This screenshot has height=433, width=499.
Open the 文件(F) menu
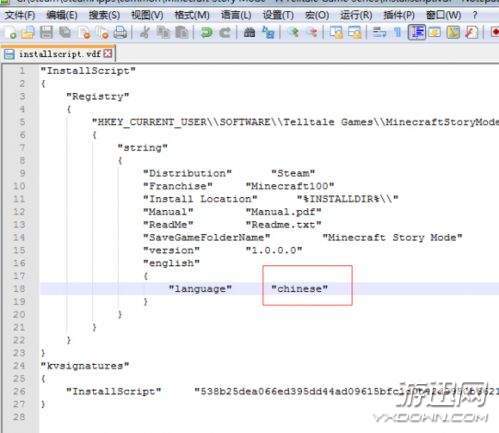(20, 15)
